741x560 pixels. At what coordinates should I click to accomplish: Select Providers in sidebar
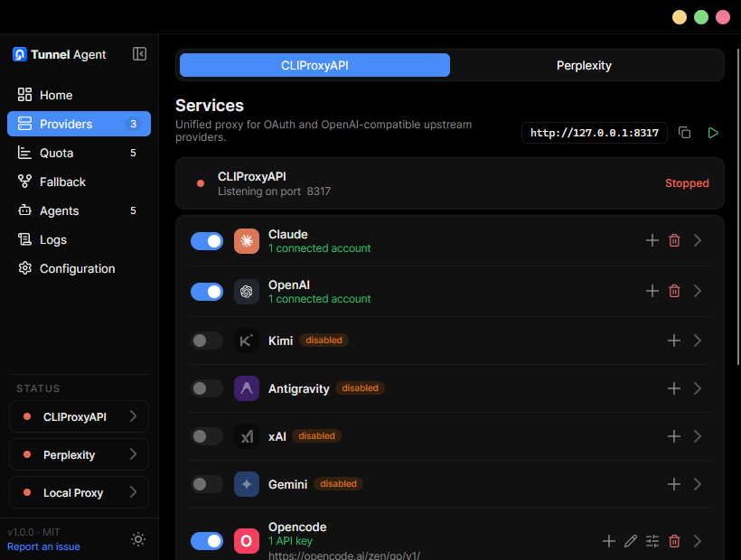point(79,124)
